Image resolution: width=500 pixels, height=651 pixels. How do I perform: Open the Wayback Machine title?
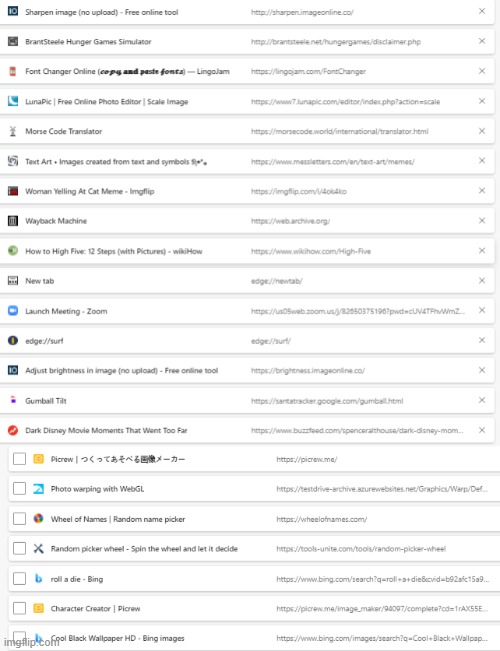point(56,221)
